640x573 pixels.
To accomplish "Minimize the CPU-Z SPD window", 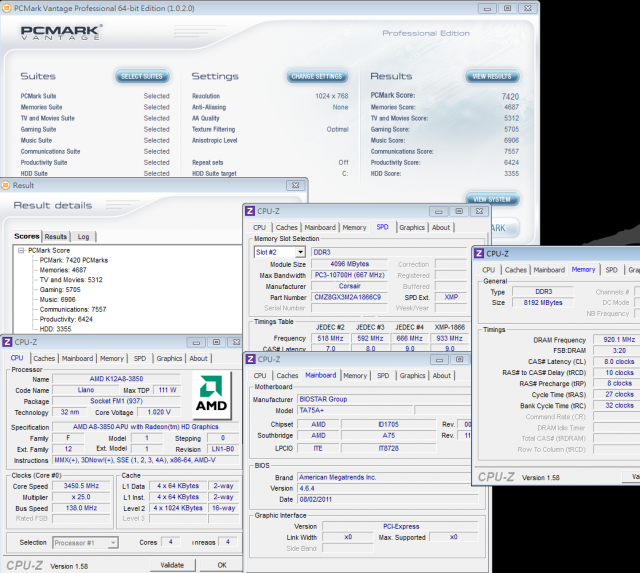I will point(439,211).
